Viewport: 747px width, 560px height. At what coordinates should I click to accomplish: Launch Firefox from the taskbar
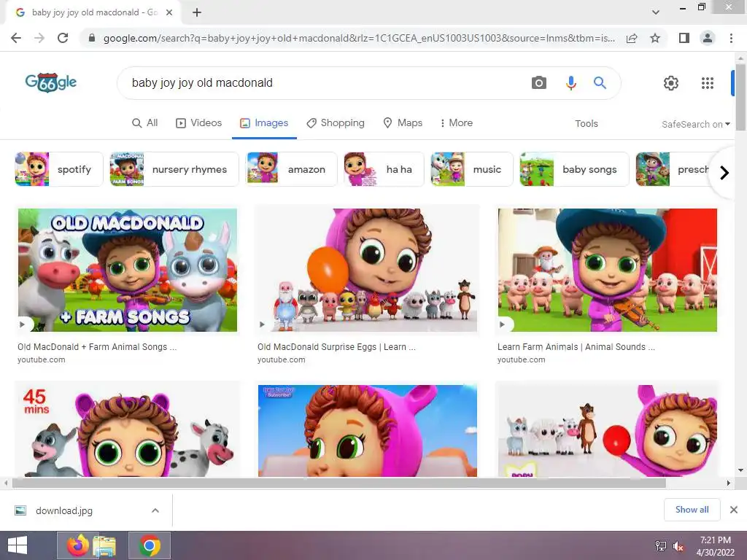[x=77, y=545]
